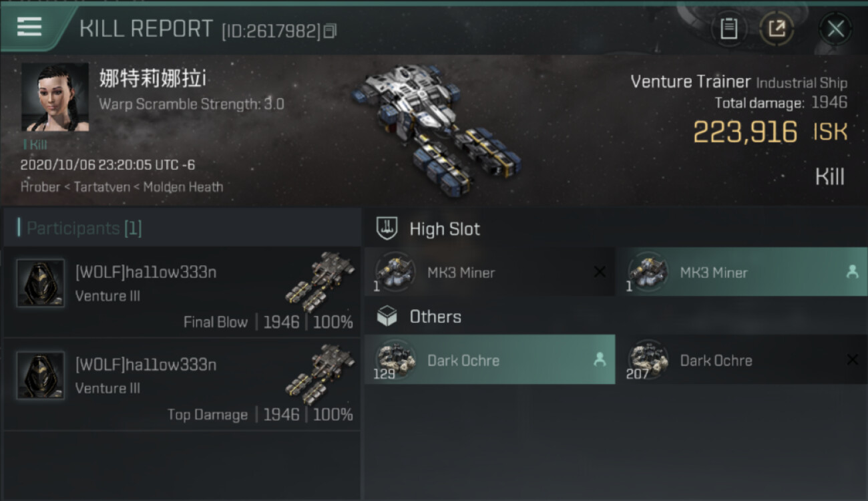The width and height of the screenshot is (868, 501).
Task: Copy the kill report ID icon
Action: coord(330,31)
